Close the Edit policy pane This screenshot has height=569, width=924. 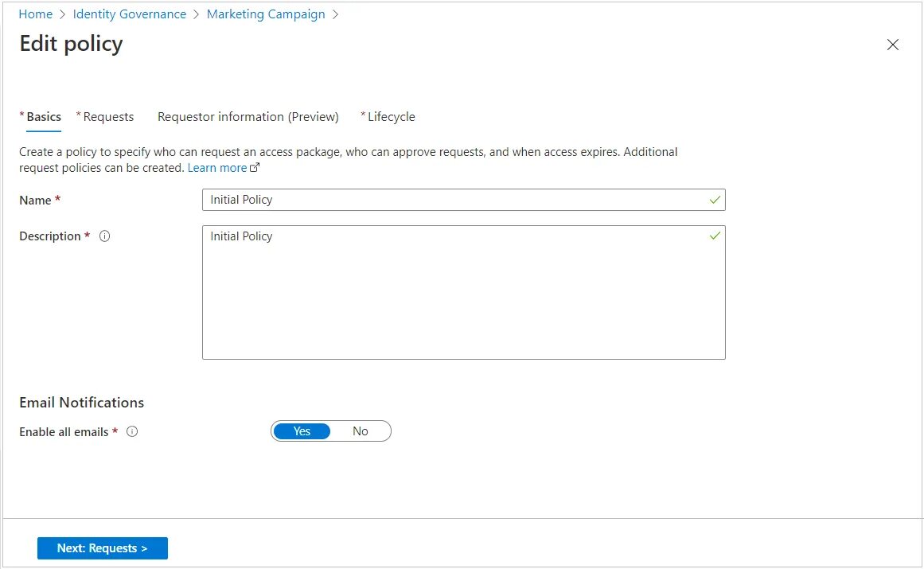point(892,45)
